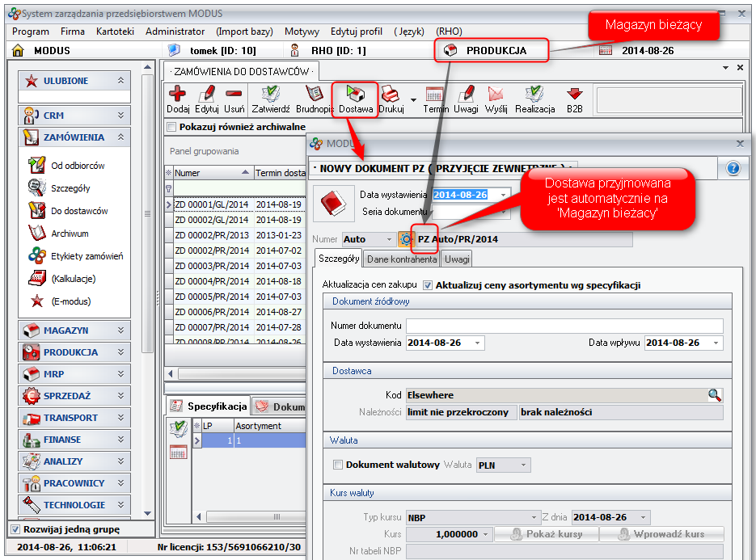756x560 pixels.
Task: Click the gear icon beside Numer Auto
Action: point(405,239)
